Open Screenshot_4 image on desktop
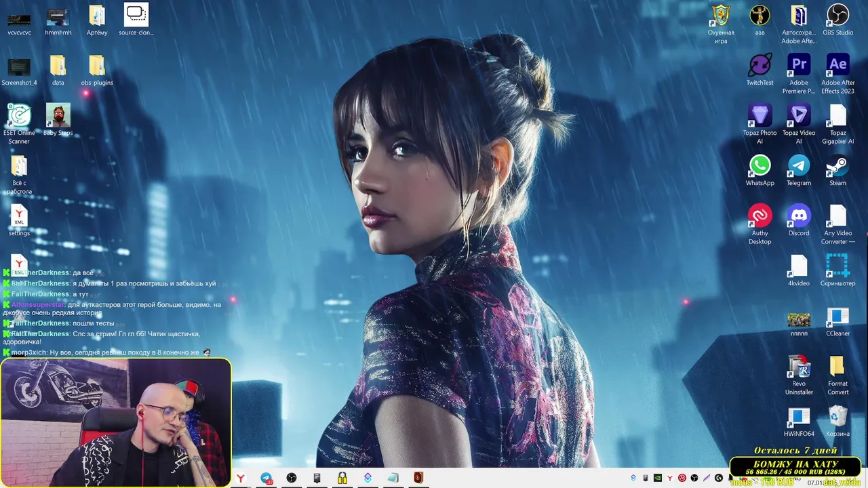The width and height of the screenshot is (868, 488). click(19, 71)
